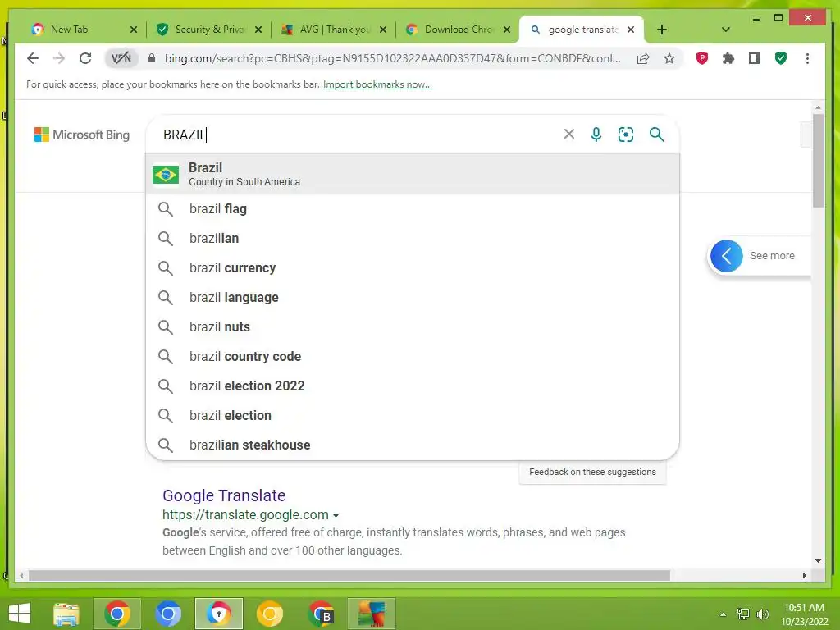Open a new tab with plus
Screen dimensions: 840x630
(x=662, y=30)
